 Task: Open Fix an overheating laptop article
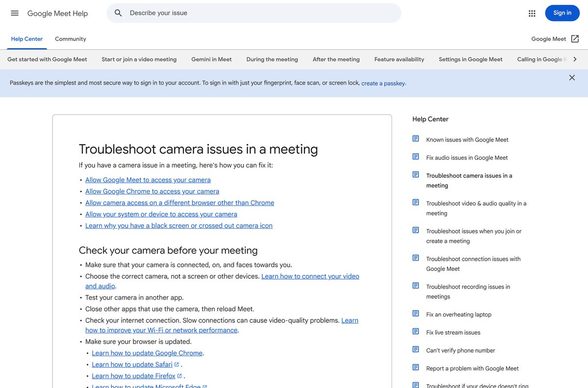pyautogui.click(x=459, y=315)
